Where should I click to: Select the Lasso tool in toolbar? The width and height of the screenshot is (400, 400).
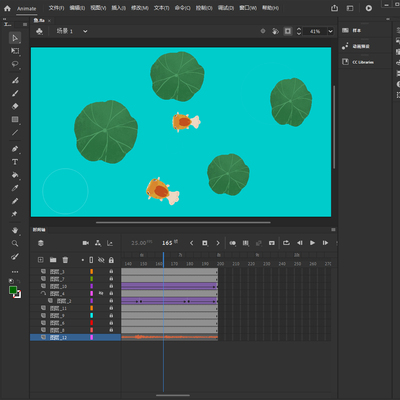[x=15, y=64]
